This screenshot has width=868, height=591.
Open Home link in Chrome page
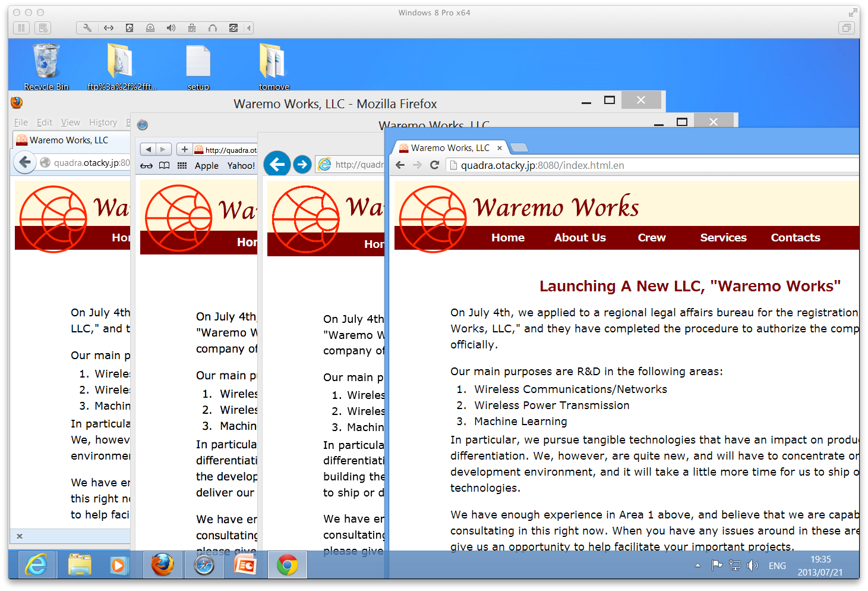[508, 238]
